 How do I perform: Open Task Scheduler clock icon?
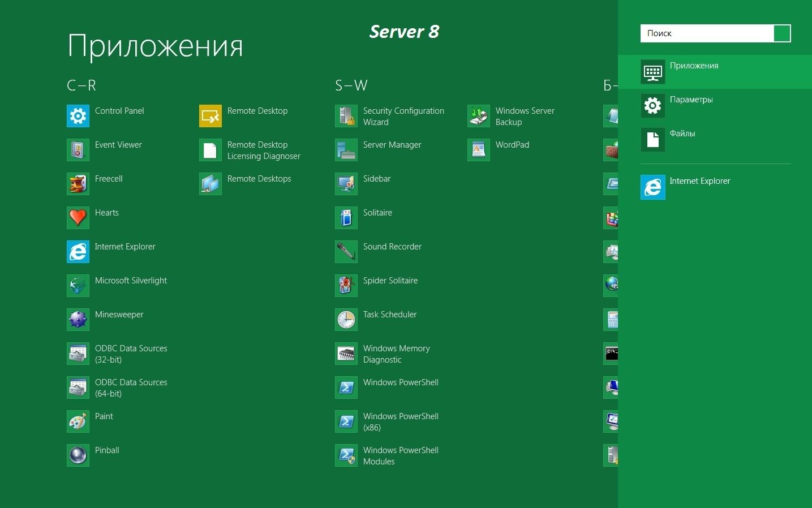(346, 320)
